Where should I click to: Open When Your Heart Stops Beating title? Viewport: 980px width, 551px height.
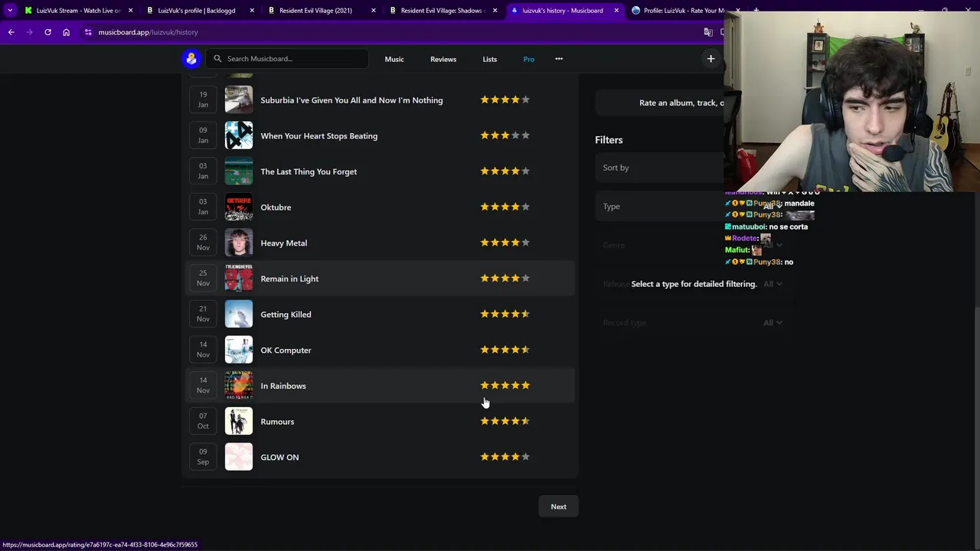(x=318, y=135)
